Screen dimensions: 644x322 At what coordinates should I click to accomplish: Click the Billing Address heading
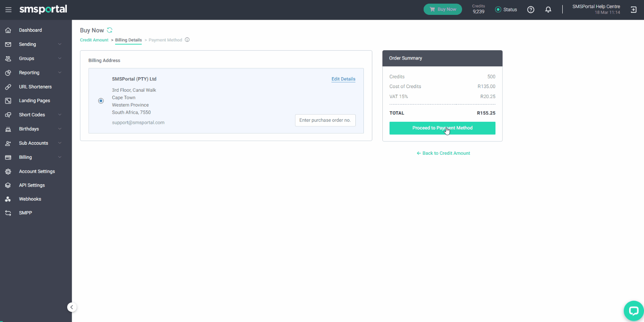(x=104, y=61)
